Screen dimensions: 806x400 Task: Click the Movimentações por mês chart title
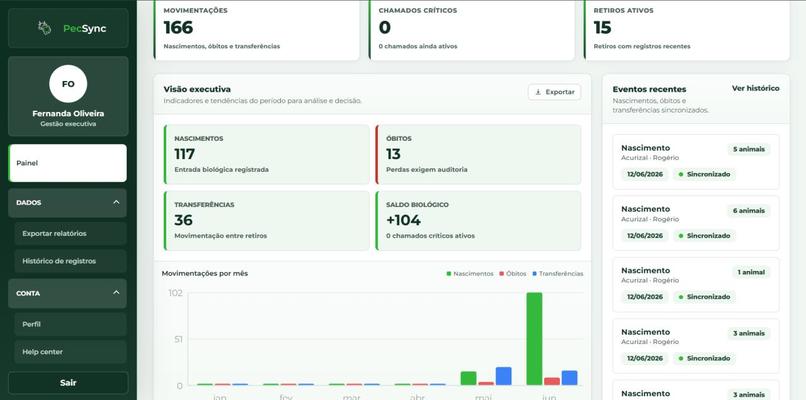coord(205,274)
